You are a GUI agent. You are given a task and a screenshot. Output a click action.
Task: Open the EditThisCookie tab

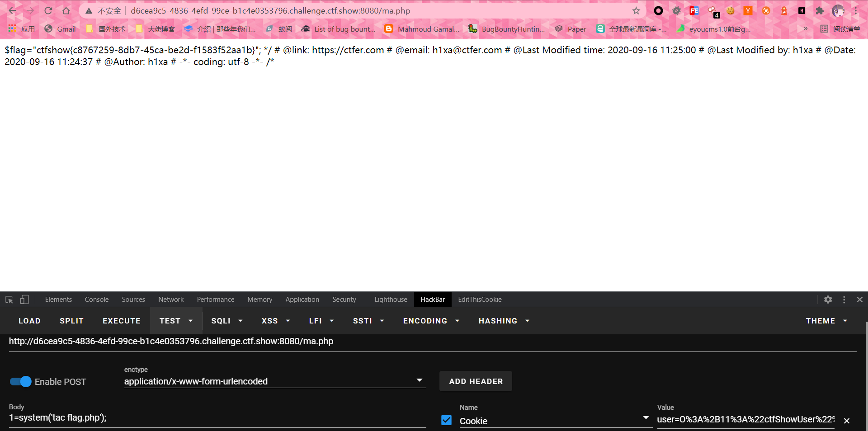(480, 300)
